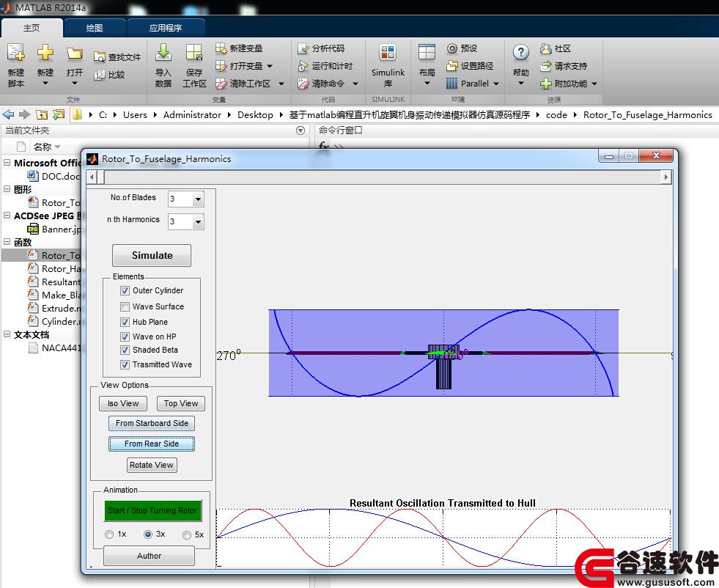Click 分析代码 (Analyze Code)
719x588 pixels.
click(320, 48)
